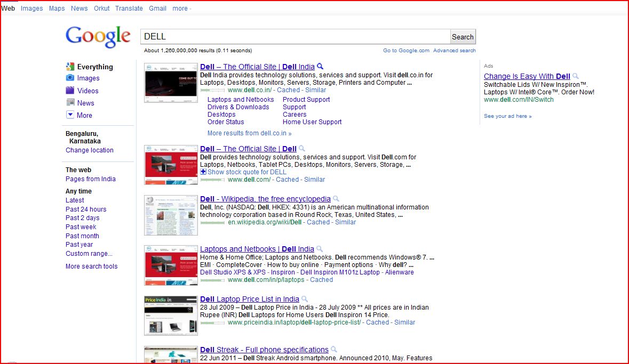Open Dell Streak Full phone specifications
The image size is (629, 364).
[265, 350]
